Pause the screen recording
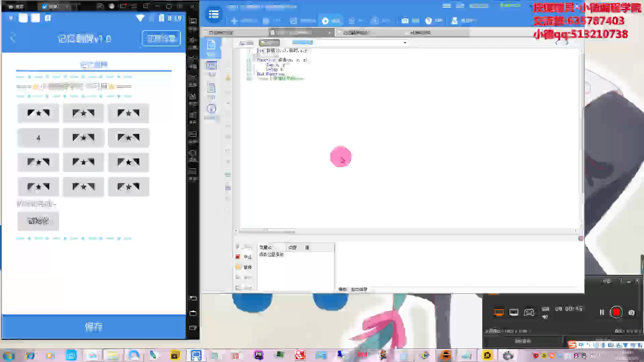Viewport: 644px width, 362px height. 602,312
